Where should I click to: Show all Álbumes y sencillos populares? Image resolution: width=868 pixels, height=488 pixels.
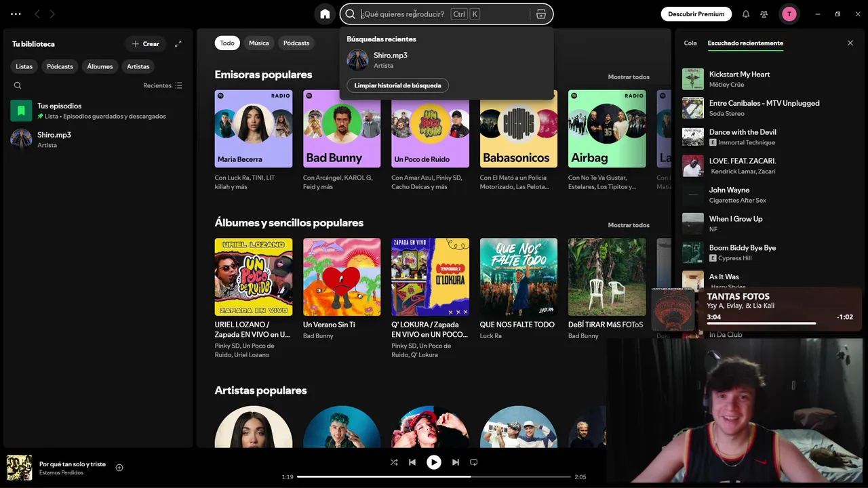(x=629, y=225)
